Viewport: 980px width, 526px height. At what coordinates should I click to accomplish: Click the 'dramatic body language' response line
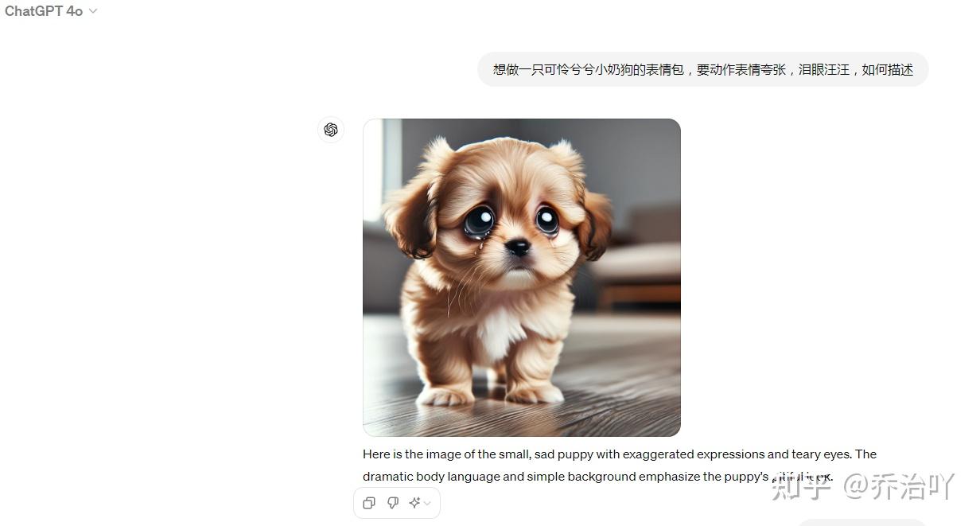tap(597, 477)
